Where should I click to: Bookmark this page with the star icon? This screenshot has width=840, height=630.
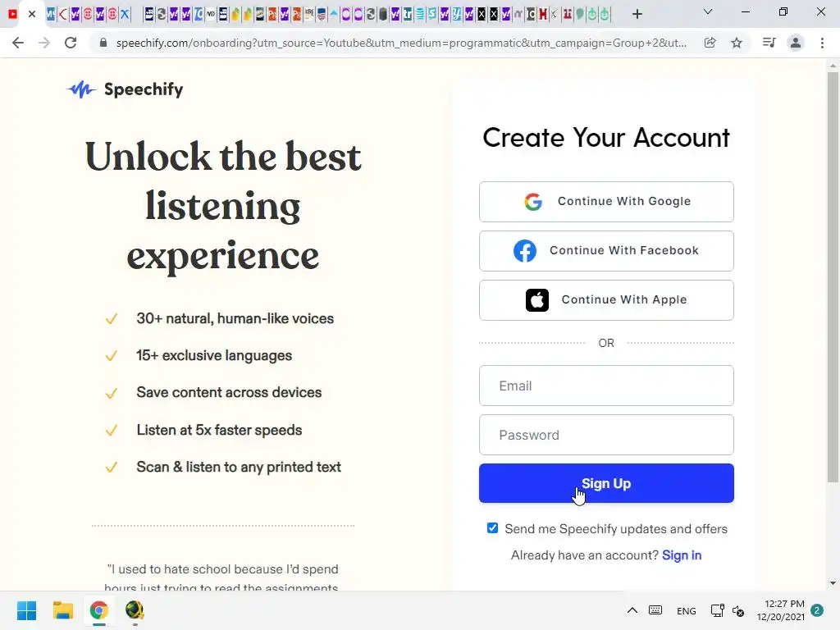click(x=737, y=43)
